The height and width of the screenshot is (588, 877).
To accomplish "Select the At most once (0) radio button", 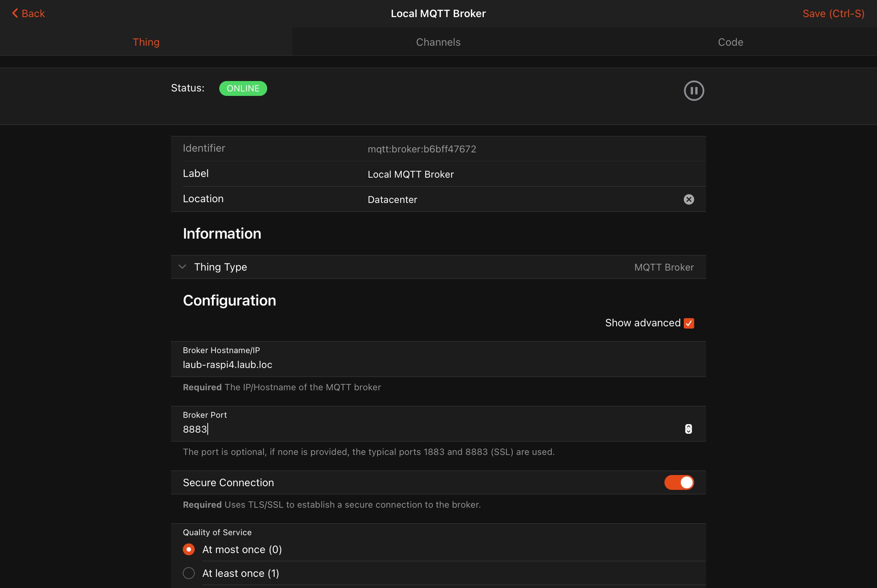I will [189, 550].
